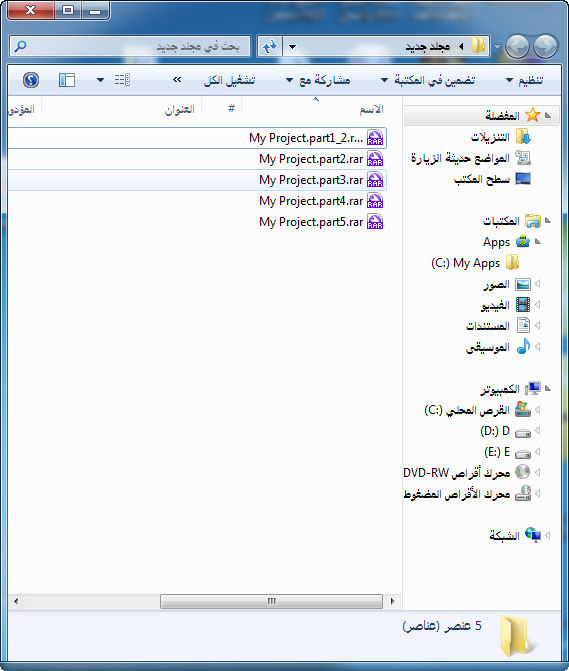Expand القرص المحلي (C:) tree arrow
569x671 pixels.
coord(538,410)
